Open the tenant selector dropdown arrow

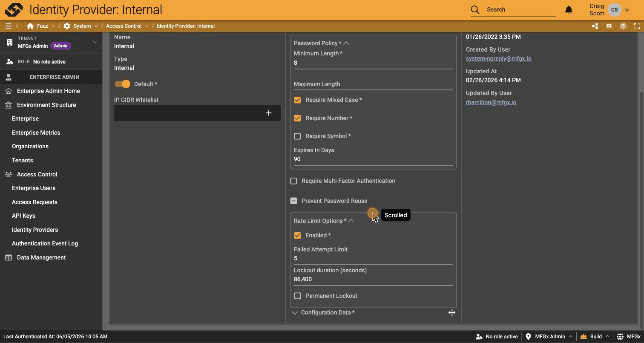(95, 42)
